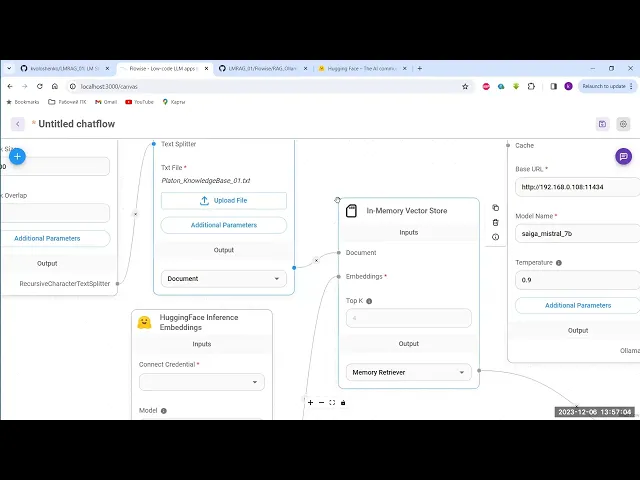Click the Temperature field showing 0.9
Image resolution: width=640 pixels, height=480 pixels.
coord(578,280)
